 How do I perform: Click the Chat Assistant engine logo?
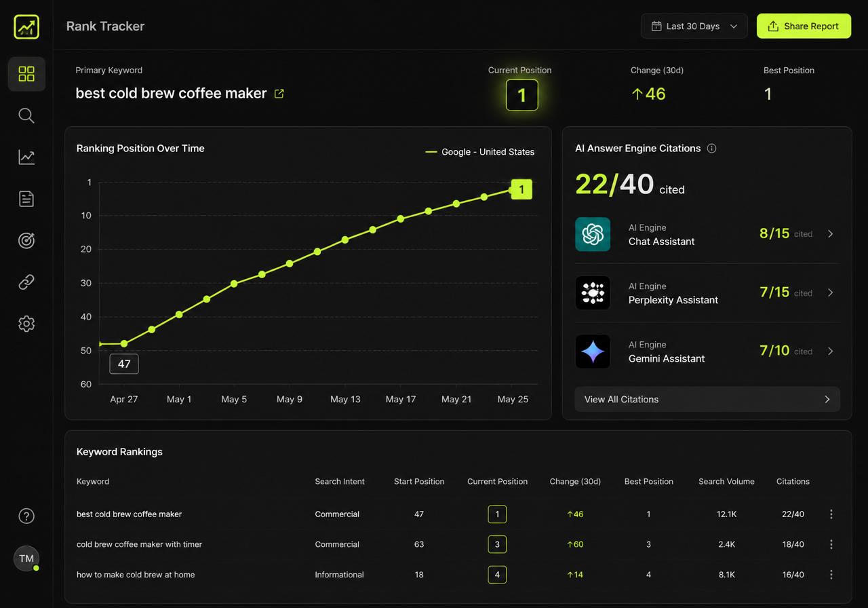tap(593, 234)
